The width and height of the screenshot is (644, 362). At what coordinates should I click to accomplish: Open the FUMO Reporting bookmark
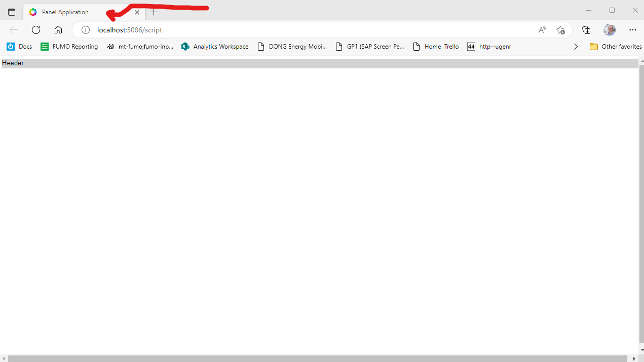[69, 47]
